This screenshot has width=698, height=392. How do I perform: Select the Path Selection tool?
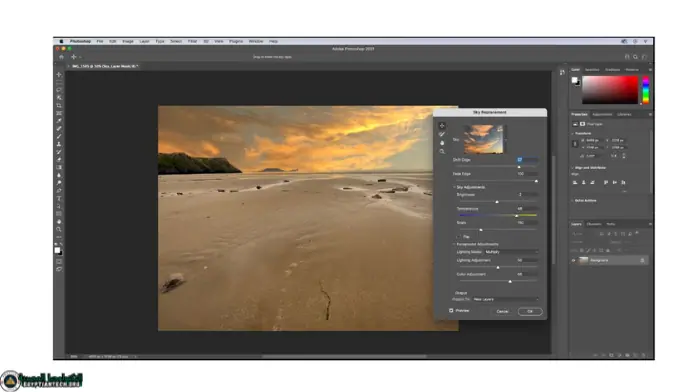pyautogui.click(x=59, y=206)
